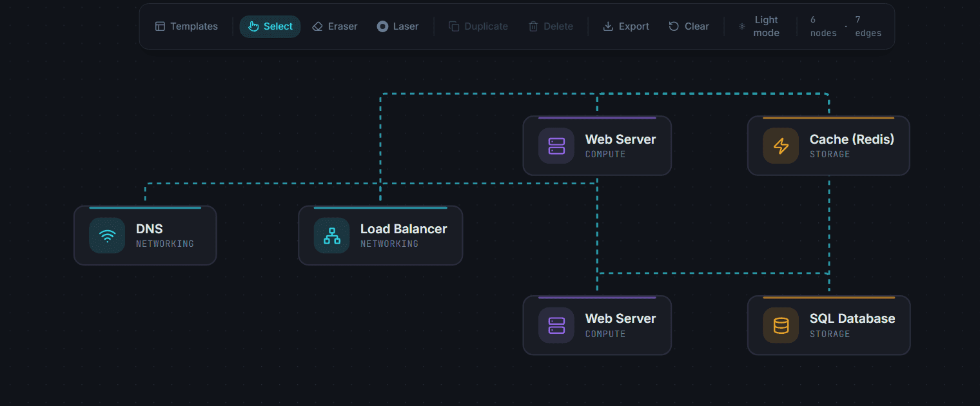Click the lower Web Server's server icon
The image size is (980, 406).
(556, 325)
